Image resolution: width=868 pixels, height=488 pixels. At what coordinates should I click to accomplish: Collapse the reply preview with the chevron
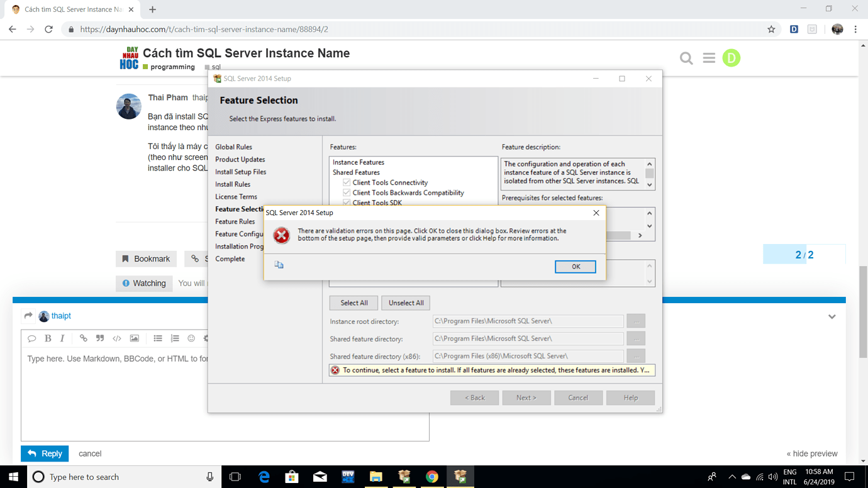click(x=832, y=316)
